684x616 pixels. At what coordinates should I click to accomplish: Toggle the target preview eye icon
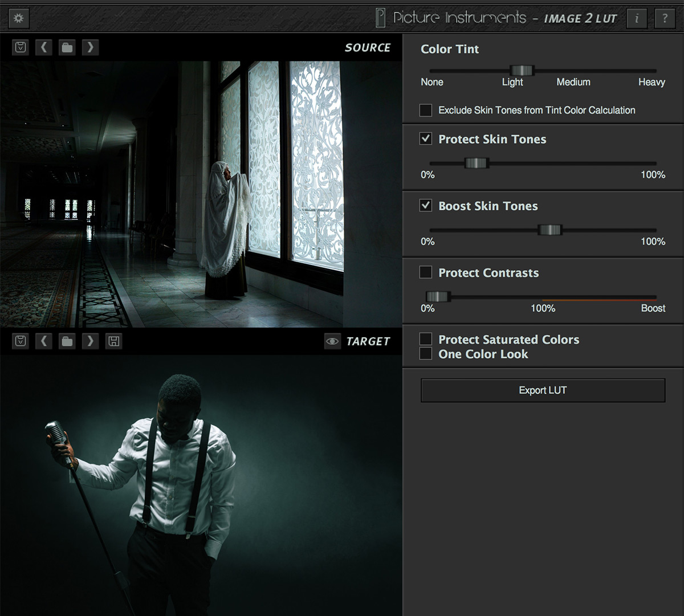tap(332, 341)
